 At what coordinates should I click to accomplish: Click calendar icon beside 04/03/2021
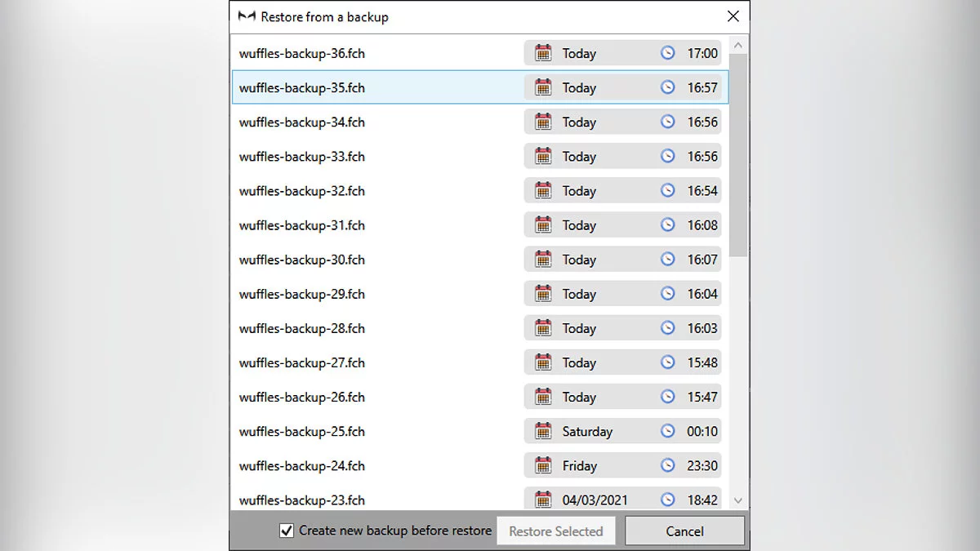[543, 500]
